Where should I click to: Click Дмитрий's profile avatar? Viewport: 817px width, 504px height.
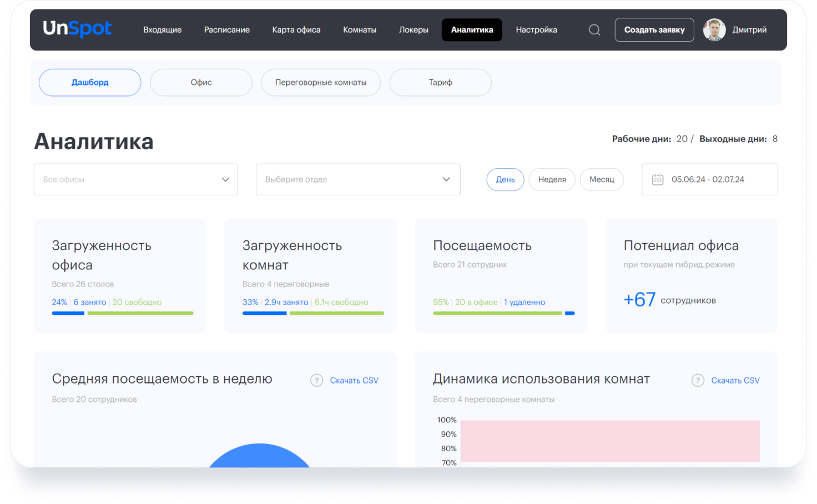[714, 30]
